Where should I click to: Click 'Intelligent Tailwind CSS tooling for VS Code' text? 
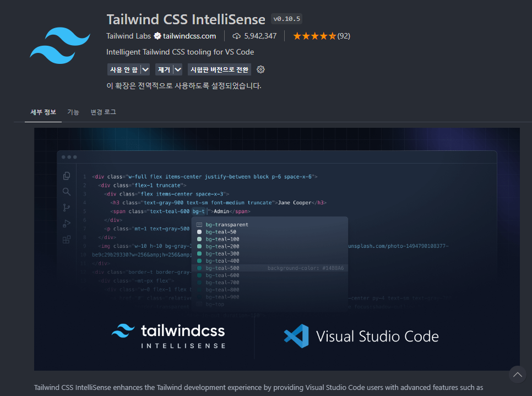tap(180, 52)
